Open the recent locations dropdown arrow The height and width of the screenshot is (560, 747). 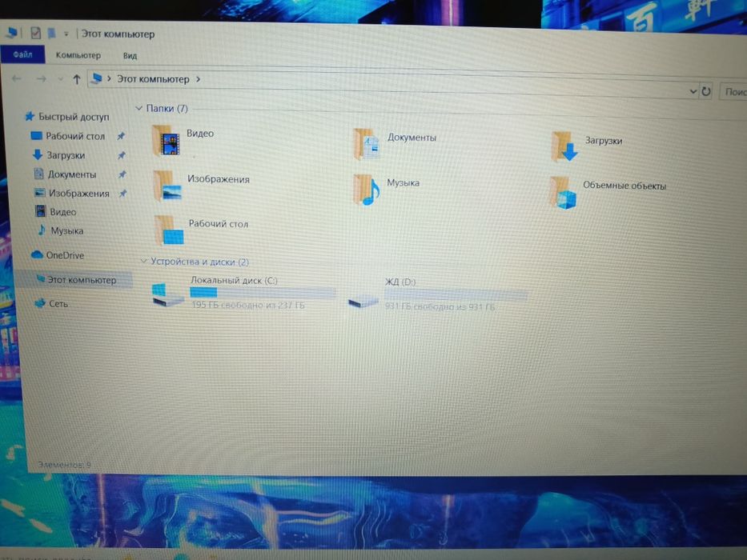(x=61, y=79)
